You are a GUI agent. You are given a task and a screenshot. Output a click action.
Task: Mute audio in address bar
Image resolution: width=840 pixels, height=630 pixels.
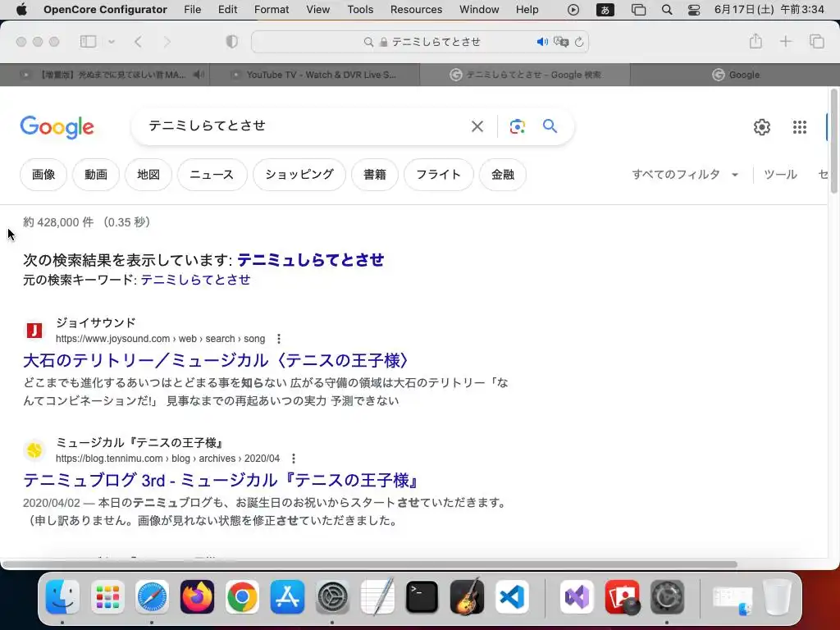pos(542,42)
